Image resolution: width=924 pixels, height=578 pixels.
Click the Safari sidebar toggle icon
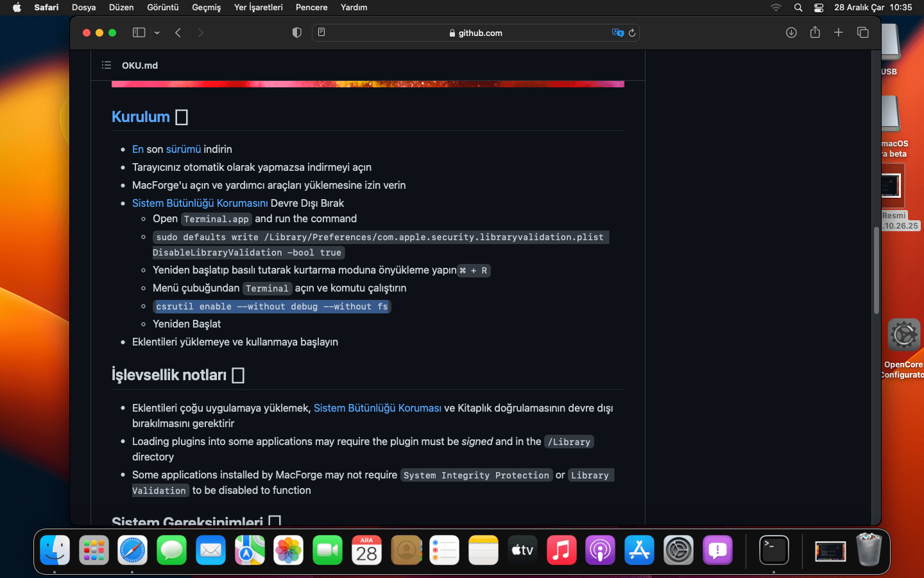coord(139,33)
